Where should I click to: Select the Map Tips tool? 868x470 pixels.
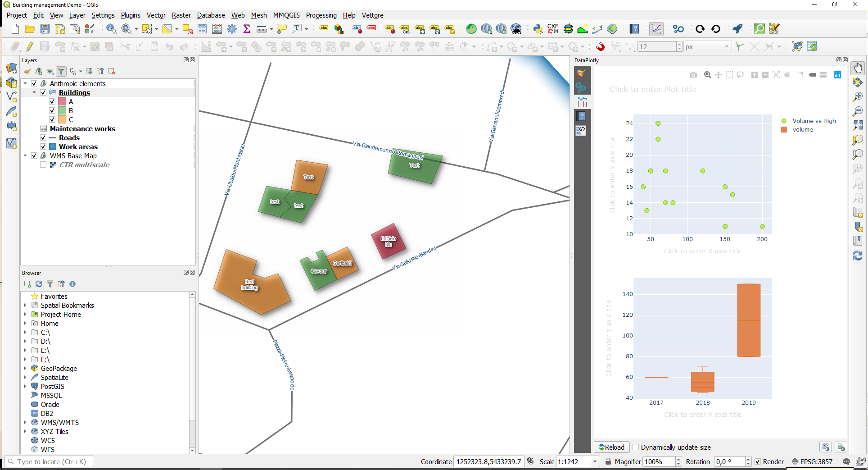click(282, 29)
